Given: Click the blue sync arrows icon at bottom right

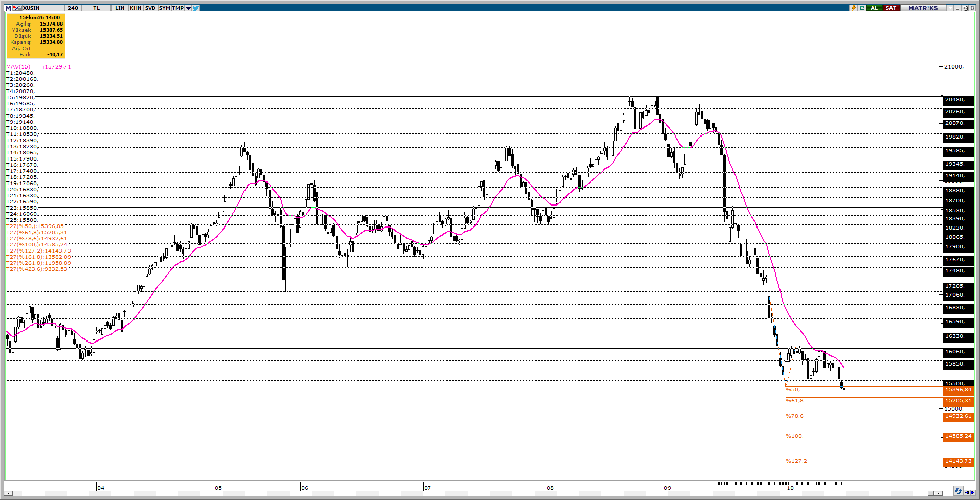Looking at the screenshot, I should pyautogui.click(x=958, y=491).
